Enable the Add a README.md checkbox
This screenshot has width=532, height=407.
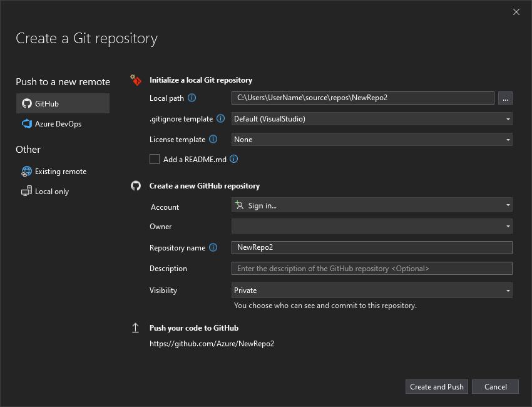(154, 159)
